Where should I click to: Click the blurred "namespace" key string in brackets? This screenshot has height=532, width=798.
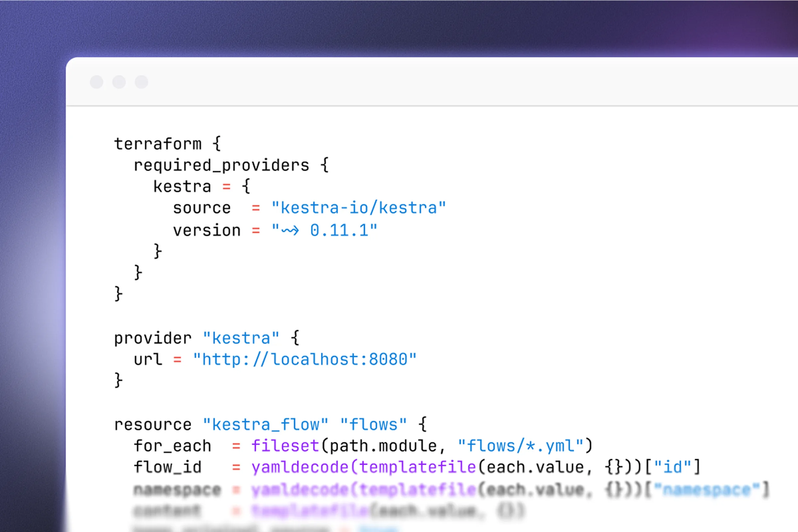707,489
